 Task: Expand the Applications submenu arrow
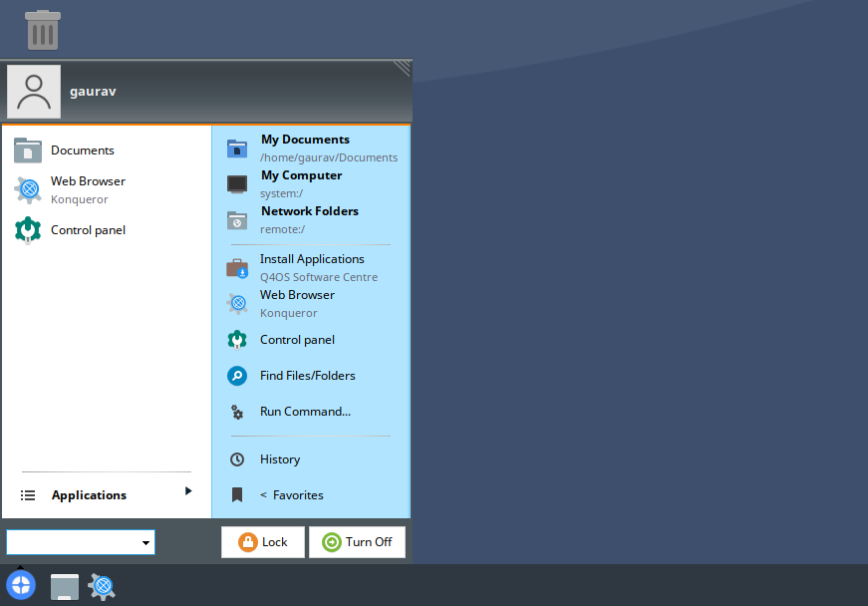point(188,491)
